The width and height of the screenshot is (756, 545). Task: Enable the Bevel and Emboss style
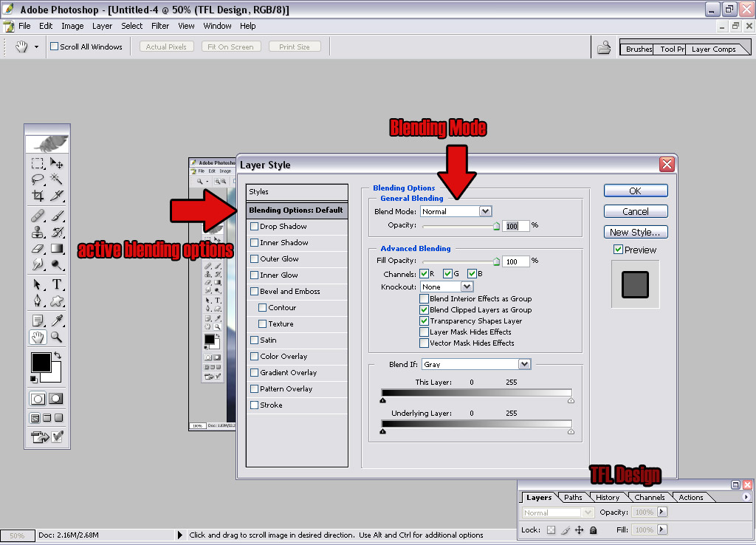(254, 291)
